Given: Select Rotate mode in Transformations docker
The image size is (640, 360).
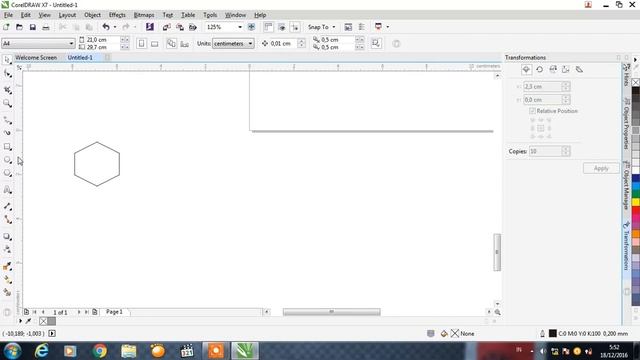Looking at the screenshot, I should (x=540, y=70).
